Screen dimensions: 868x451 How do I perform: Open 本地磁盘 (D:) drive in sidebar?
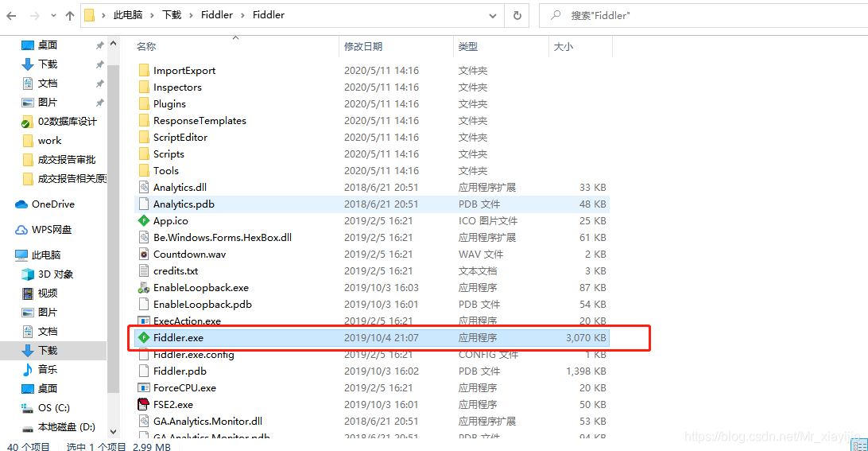coord(67,427)
